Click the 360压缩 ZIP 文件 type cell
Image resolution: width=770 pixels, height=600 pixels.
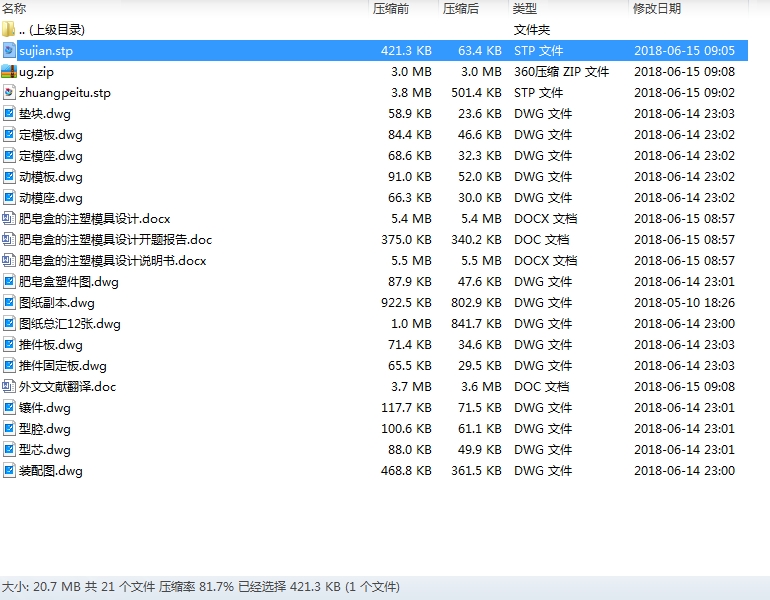[x=561, y=72]
